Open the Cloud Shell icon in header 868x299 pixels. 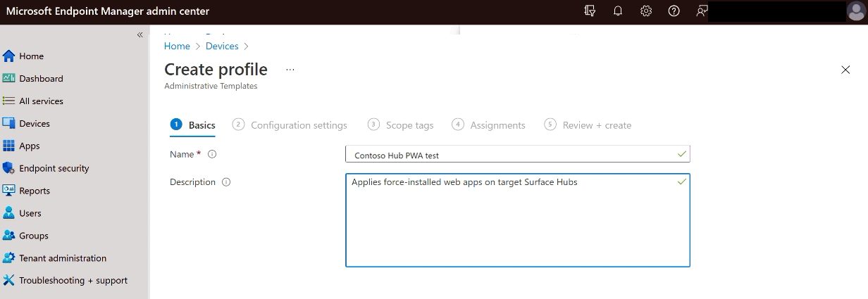pyautogui.click(x=590, y=11)
